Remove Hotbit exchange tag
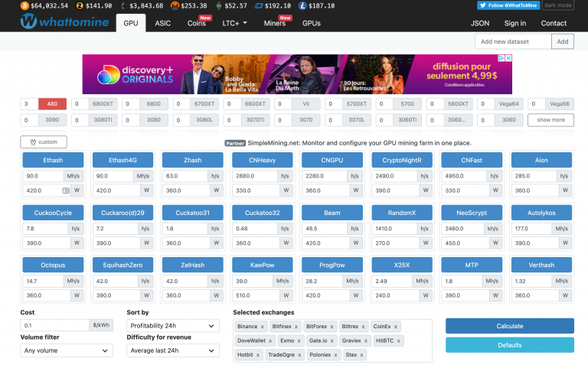588x365 pixels. coord(257,355)
